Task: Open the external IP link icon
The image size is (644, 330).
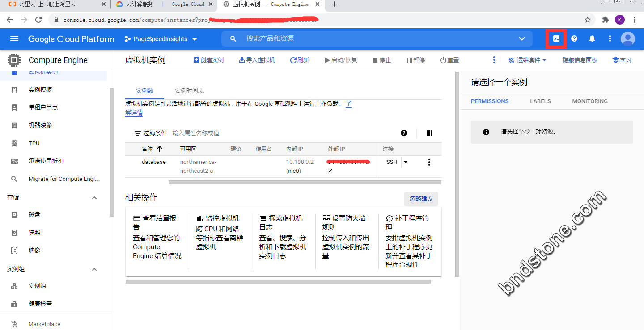Action: click(330, 171)
